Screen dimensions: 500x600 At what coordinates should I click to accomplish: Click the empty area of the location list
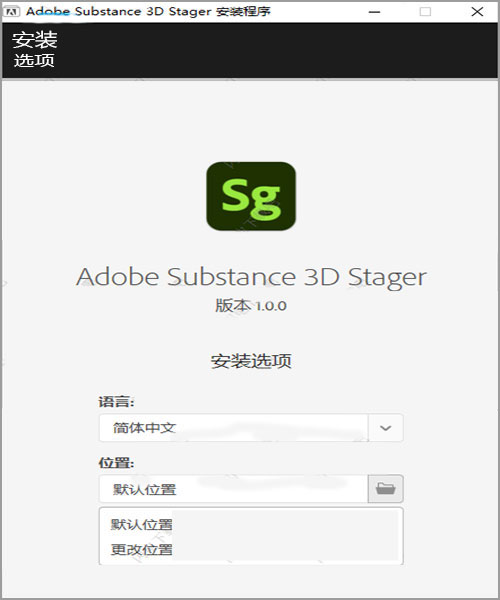(x=285, y=536)
